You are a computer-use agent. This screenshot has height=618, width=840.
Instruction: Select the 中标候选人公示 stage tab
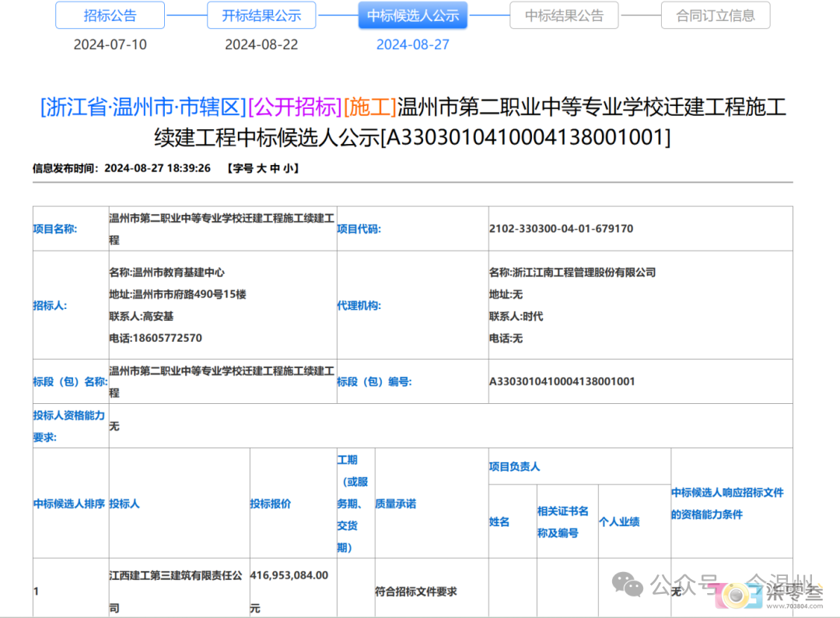413,16
